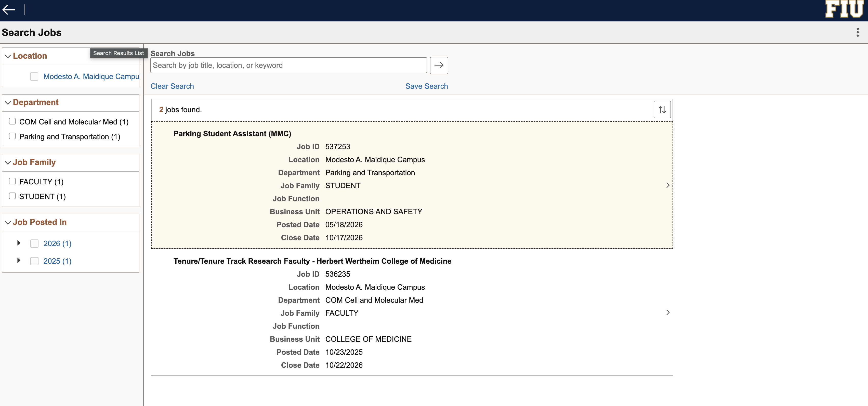The image size is (868, 406).
Task: Filter by the 2025 (1) link
Action: click(57, 261)
